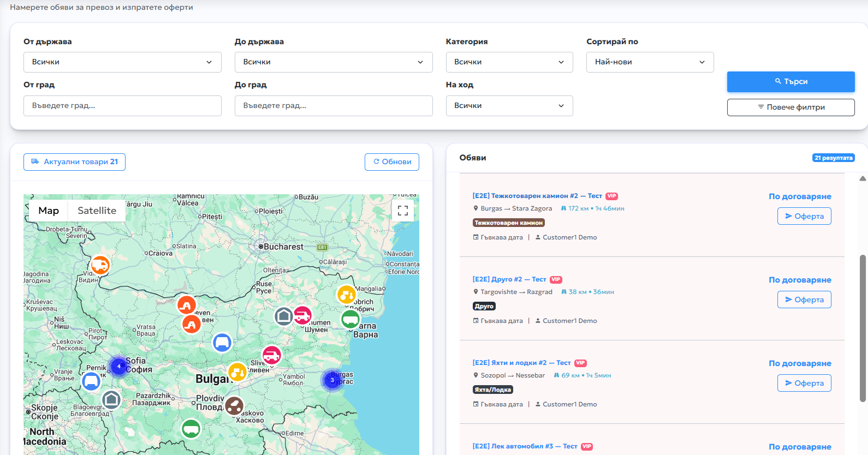Expand the cluster of 4 at Sofia
This screenshot has width=868, height=455.
118,367
